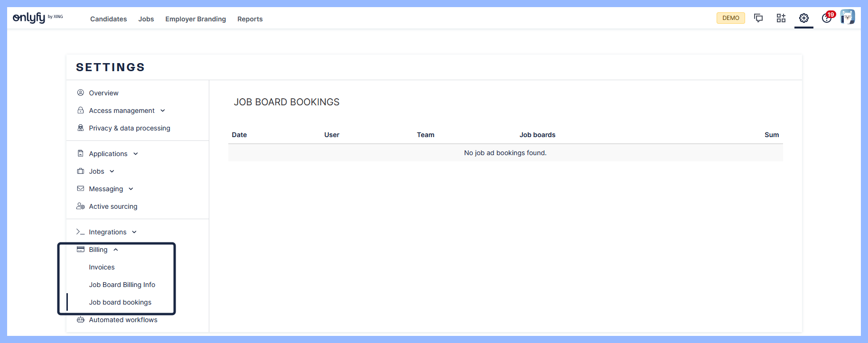Viewport: 868px width, 343px height.
Task: Open the Candidates menu
Action: point(108,19)
